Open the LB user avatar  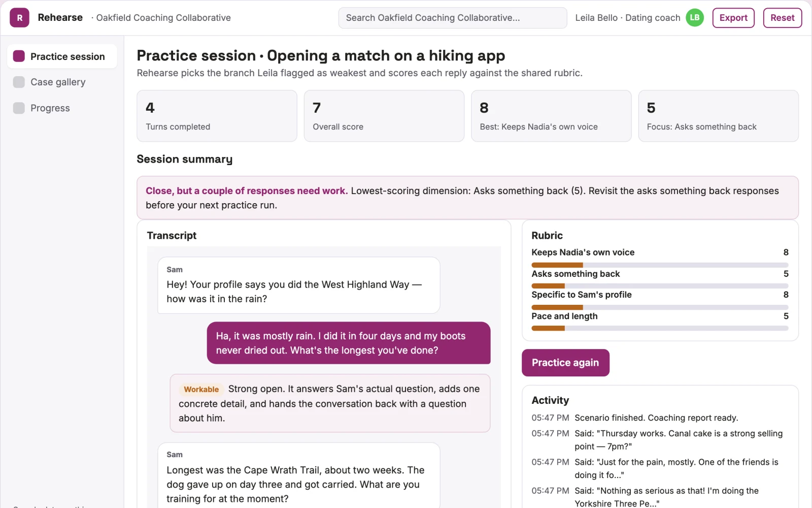click(695, 18)
